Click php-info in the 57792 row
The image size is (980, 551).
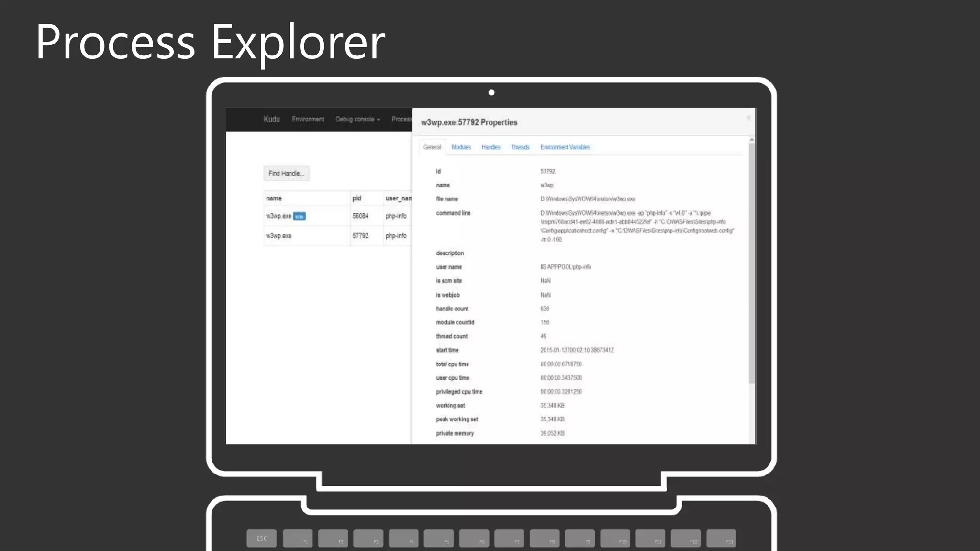pos(396,236)
